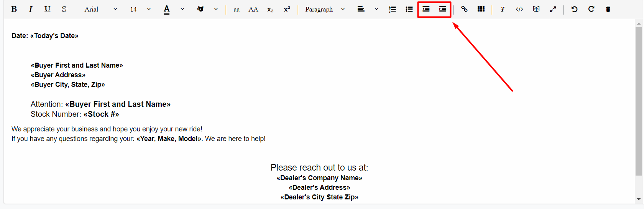Convert text to lowercase (aa)
Screen dimensions: 644x209
pos(237,9)
